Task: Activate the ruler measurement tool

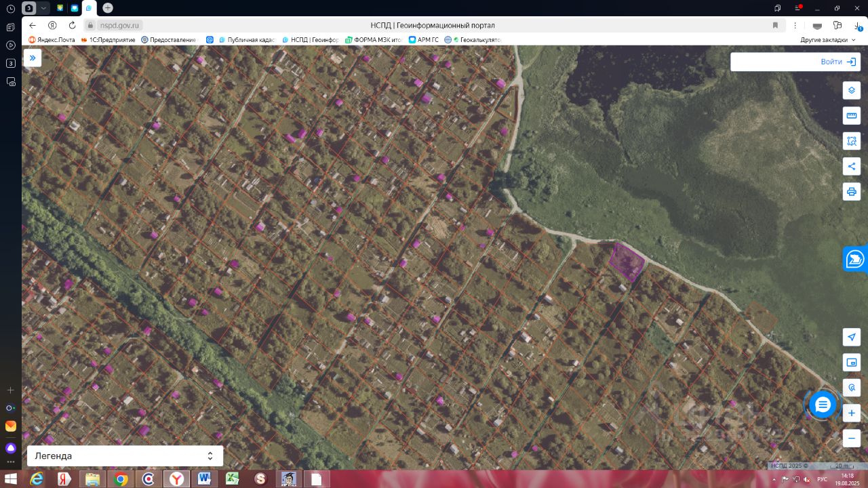Action: 852,116
